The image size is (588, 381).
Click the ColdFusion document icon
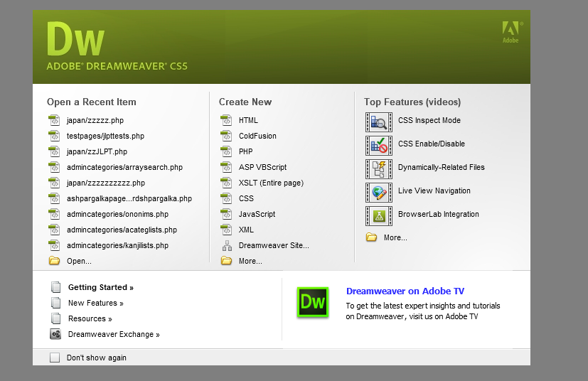(x=226, y=136)
